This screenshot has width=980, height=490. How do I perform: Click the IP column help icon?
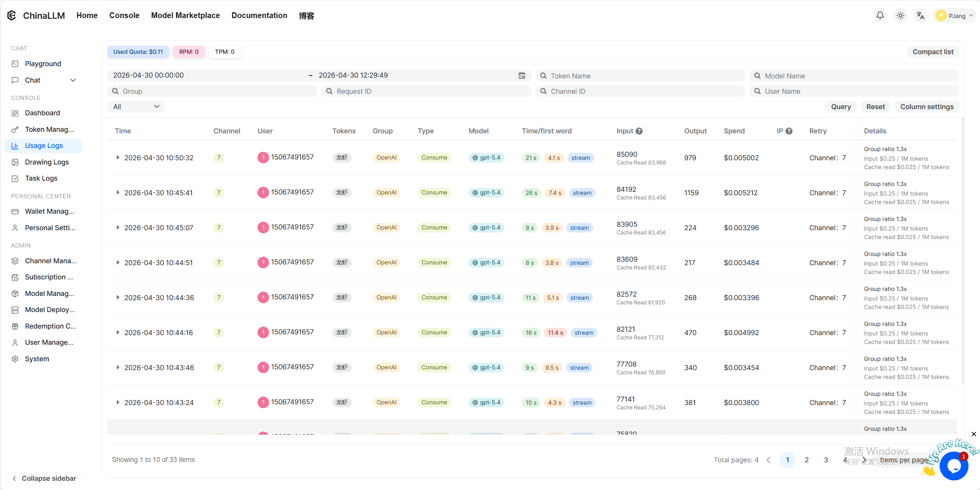point(789,131)
